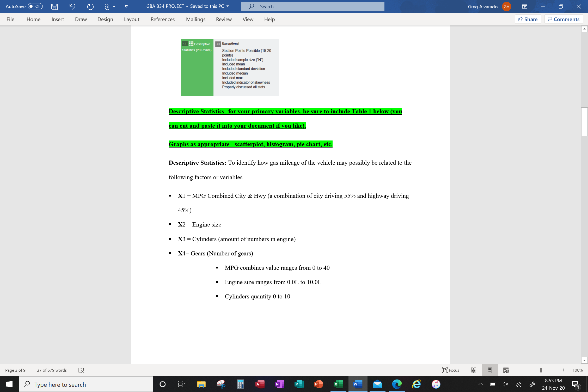Open Comments
The width and height of the screenshot is (588, 392).
(563, 19)
